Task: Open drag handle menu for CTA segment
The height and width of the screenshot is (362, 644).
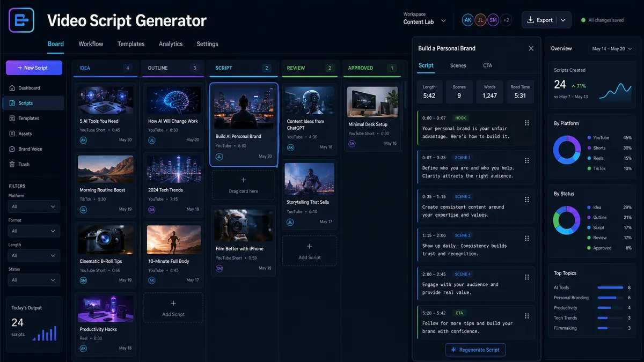Action: pos(526,316)
